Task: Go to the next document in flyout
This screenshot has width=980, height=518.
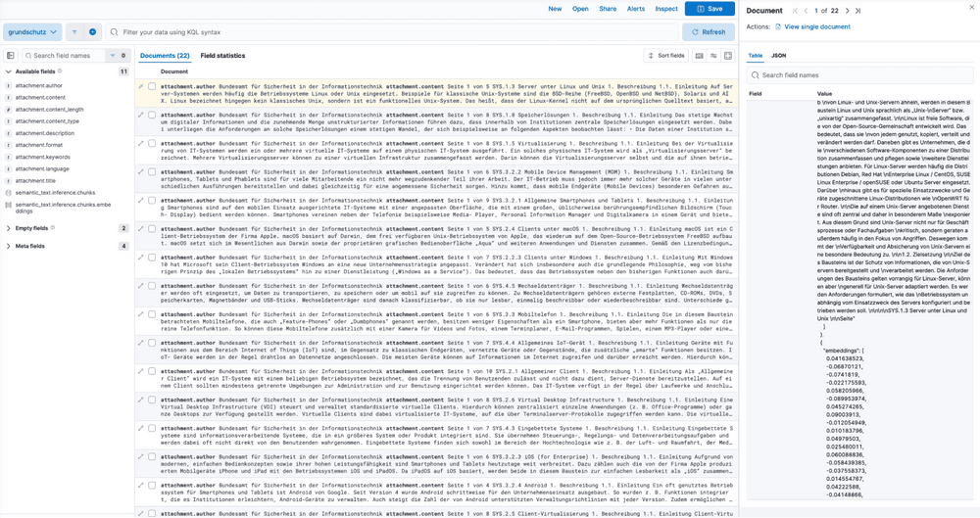Action: [846, 11]
